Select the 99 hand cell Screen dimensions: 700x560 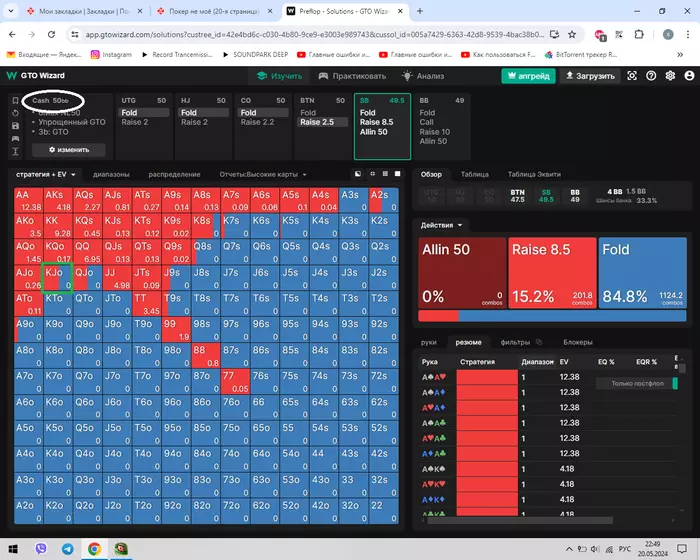176,330
